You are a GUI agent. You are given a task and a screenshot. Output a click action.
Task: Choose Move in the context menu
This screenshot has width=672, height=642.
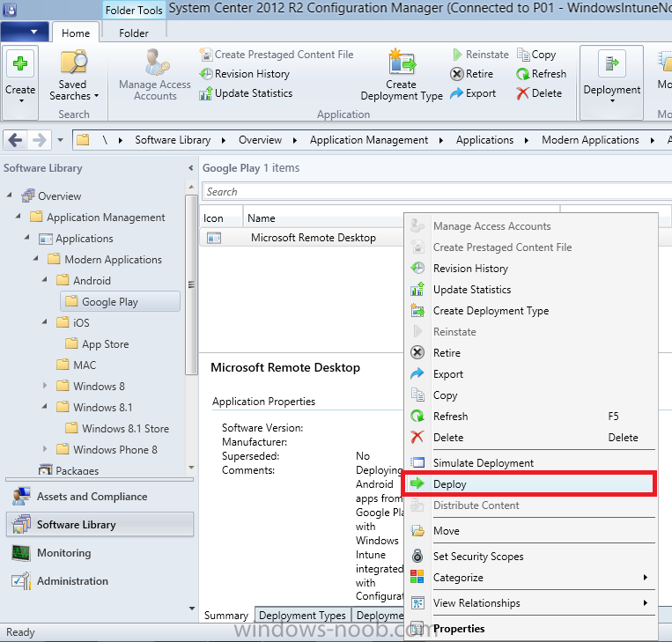tap(529, 531)
